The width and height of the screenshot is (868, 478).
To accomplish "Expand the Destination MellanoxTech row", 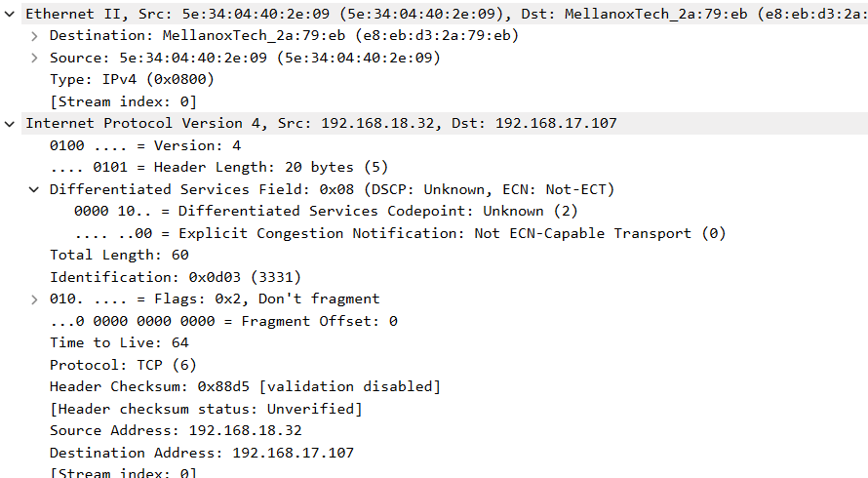I will [34, 36].
